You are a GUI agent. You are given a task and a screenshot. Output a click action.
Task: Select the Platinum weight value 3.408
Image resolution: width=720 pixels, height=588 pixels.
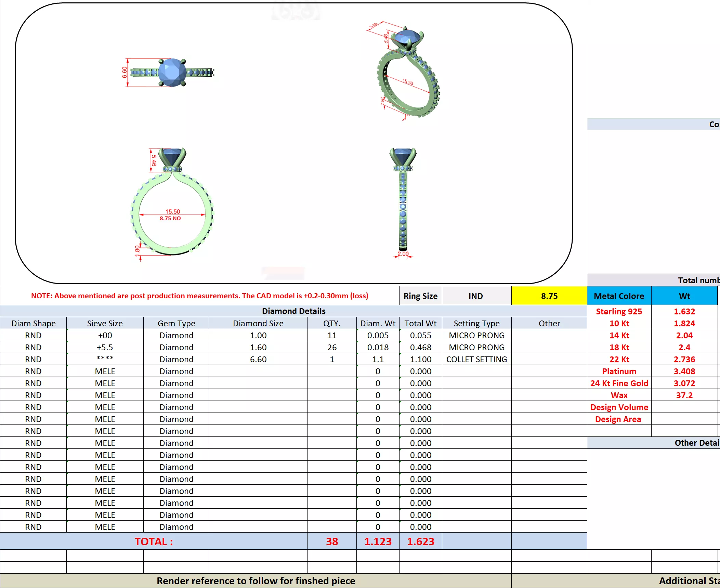pos(684,371)
